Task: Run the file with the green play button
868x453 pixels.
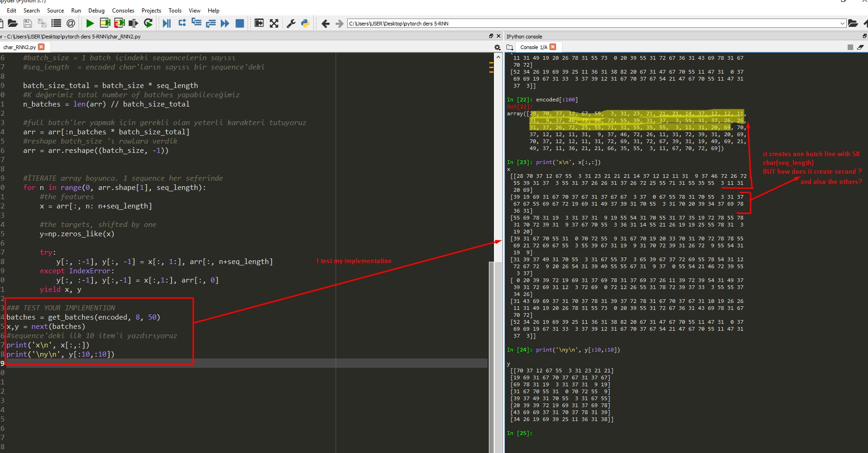Action: tap(90, 23)
